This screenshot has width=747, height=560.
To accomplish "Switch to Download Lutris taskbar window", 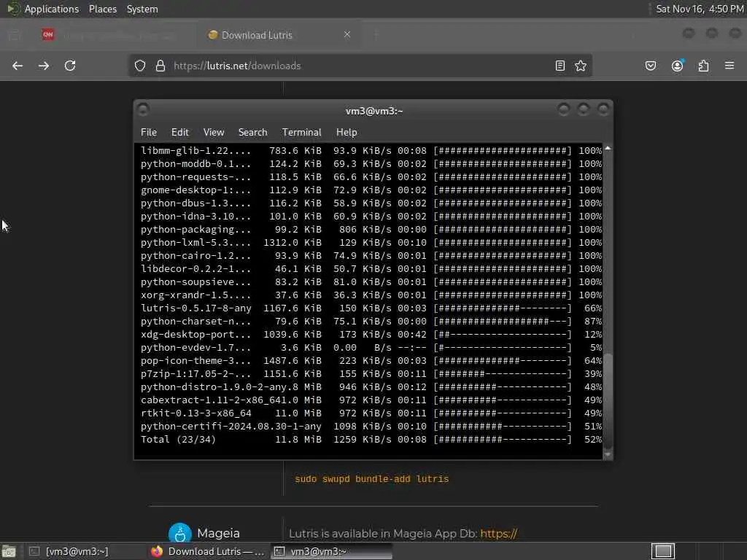I will (x=208, y=551).
